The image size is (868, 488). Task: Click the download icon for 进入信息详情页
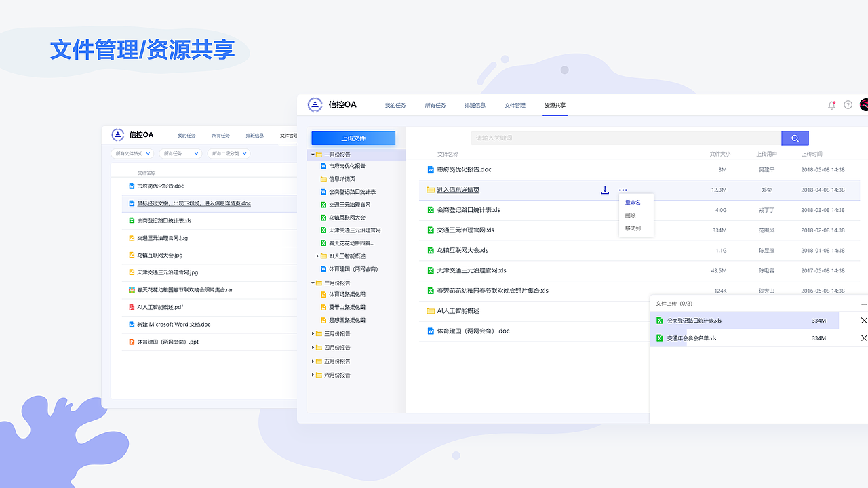605,190
